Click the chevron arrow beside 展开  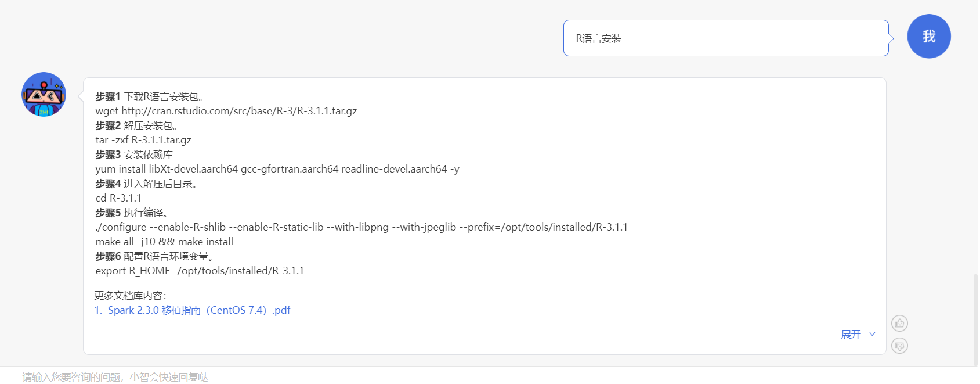872,334
